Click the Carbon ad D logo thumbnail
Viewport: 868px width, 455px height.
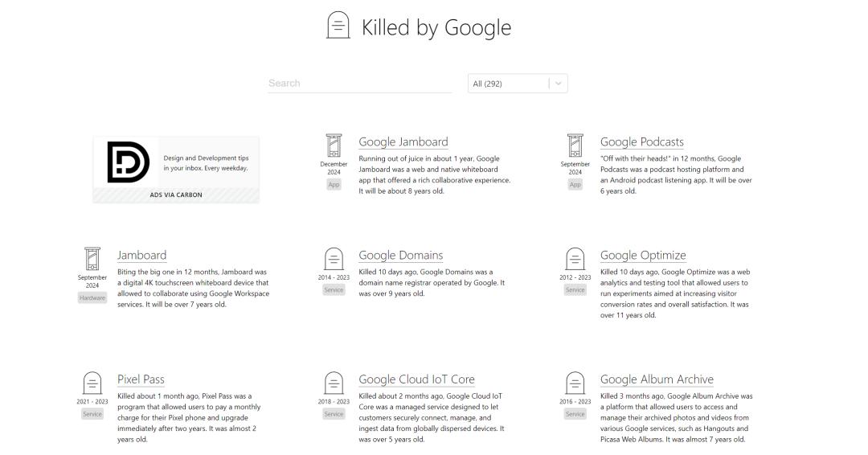129,162
